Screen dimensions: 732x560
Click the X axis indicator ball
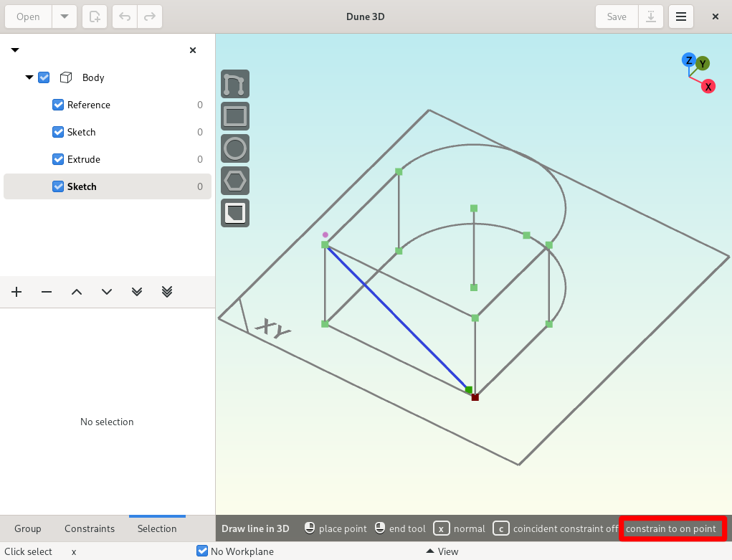click(708, 87)
